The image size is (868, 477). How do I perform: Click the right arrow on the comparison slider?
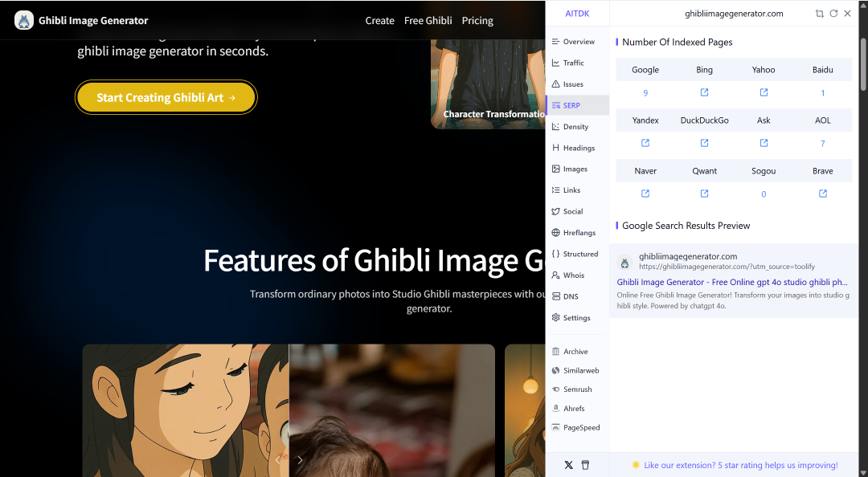[x=300, y=460]
